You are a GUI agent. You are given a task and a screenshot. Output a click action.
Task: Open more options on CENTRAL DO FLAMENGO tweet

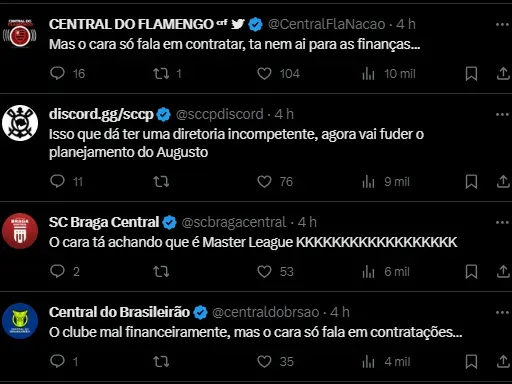(502, 24)
